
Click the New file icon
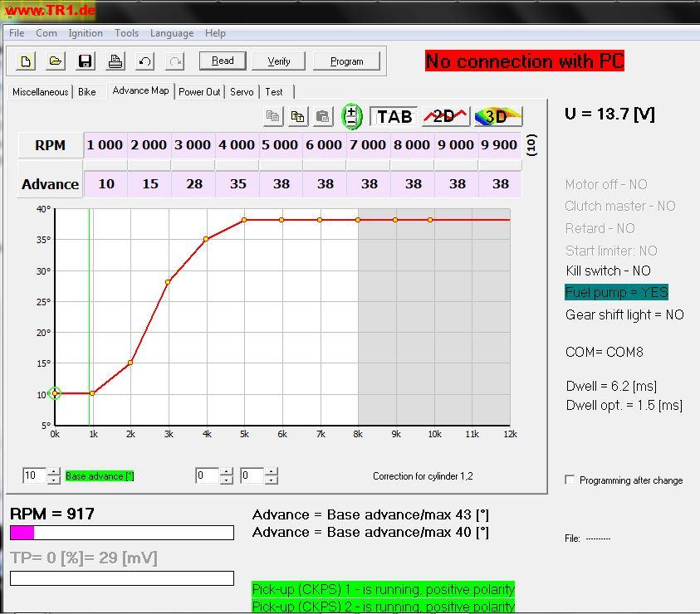pyautogui.click(x=26, y=61)
